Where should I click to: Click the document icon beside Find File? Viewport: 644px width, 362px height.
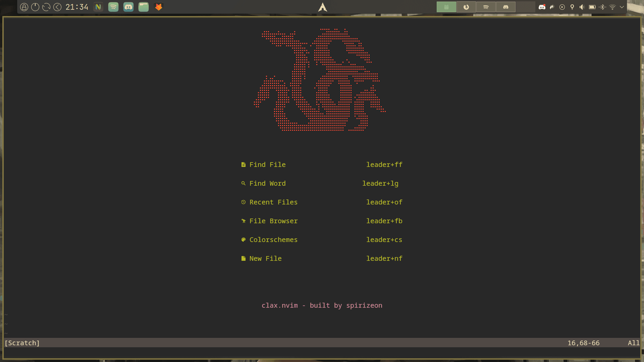(243, 165)
